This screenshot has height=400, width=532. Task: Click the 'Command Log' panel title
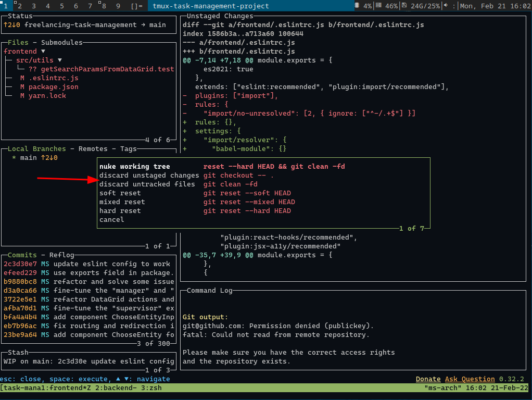[x=210, y=290]
